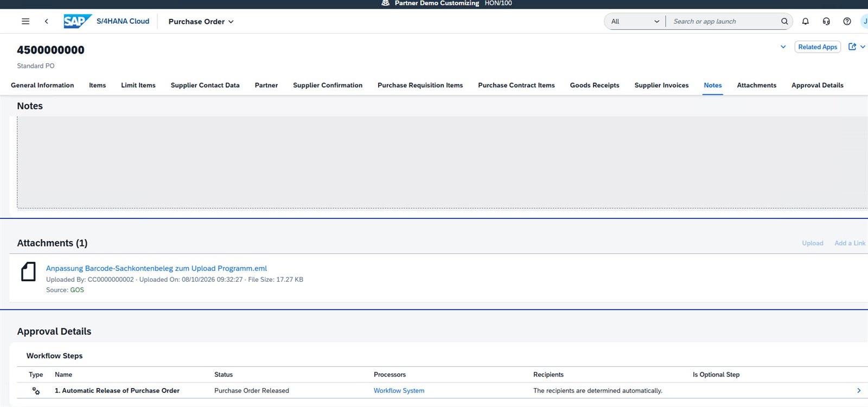Click the Status column header
This screenshot has height=407, width=868.
pos(224,374)
